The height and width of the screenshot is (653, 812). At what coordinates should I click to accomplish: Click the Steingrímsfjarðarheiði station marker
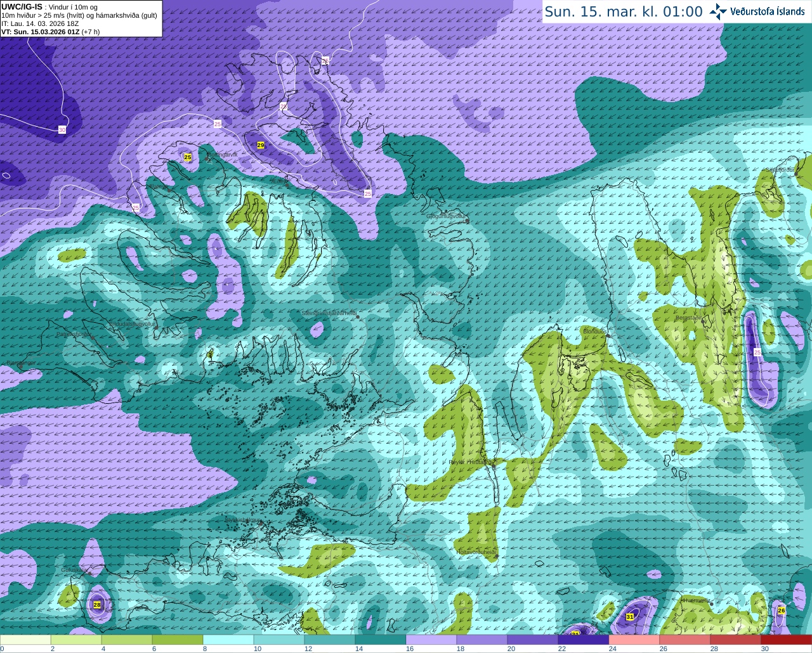[x=357, y=316]
